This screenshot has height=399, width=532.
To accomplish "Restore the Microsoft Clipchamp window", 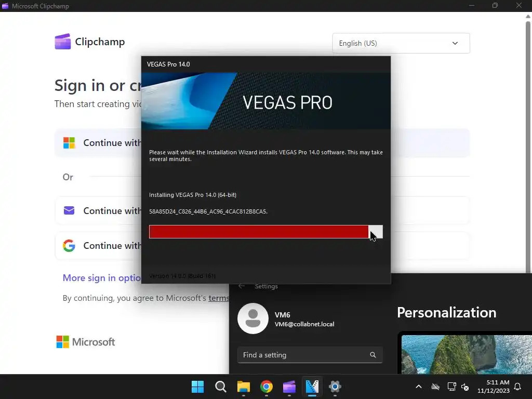I will tap(495, 5).
